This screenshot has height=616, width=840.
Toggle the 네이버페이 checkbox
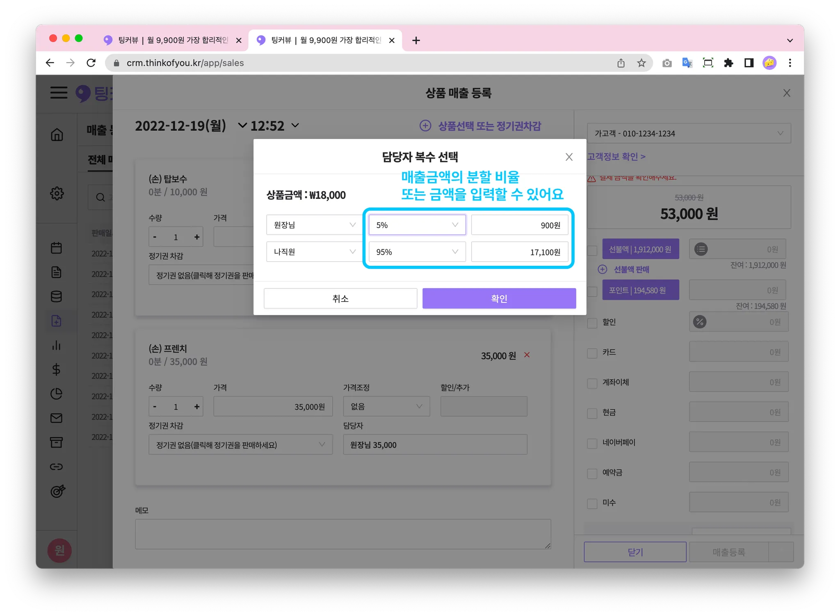click(x=592, y=443)
